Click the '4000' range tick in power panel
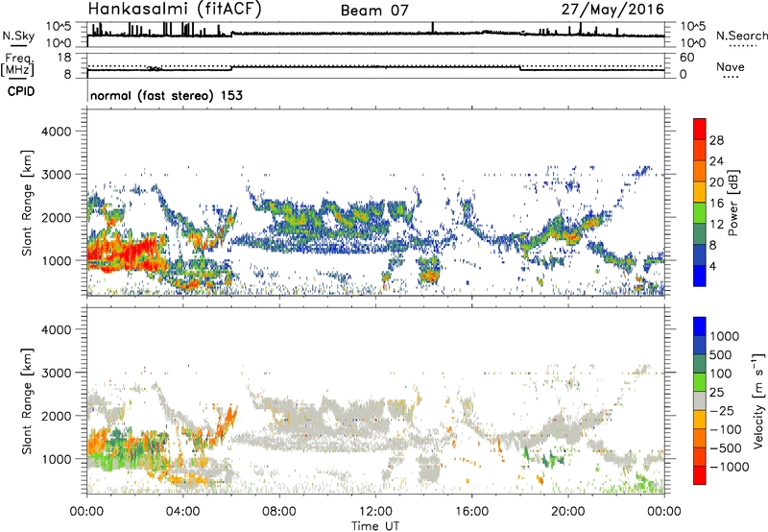 tap(56, 132)
